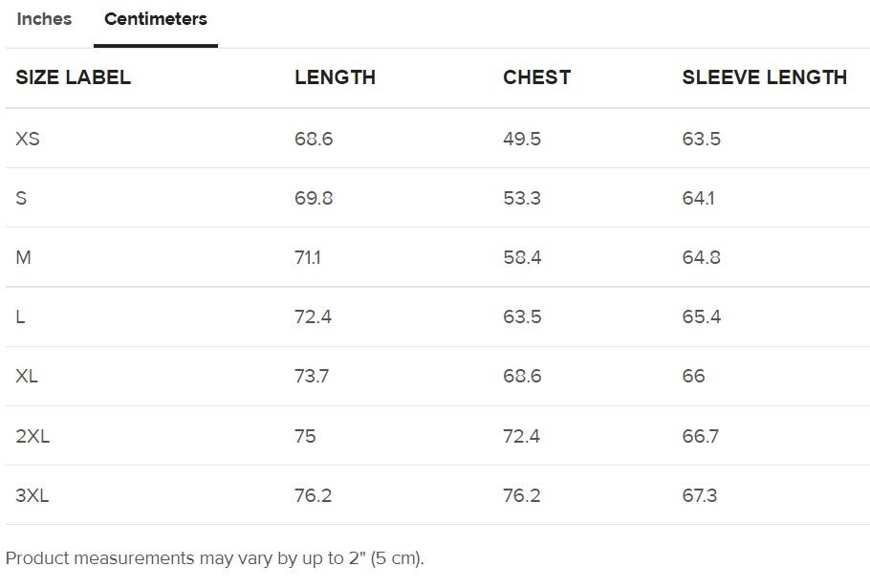Click the S chest value 53.3
The height and width of the screenshot is (588, 870).
(522, 198)
